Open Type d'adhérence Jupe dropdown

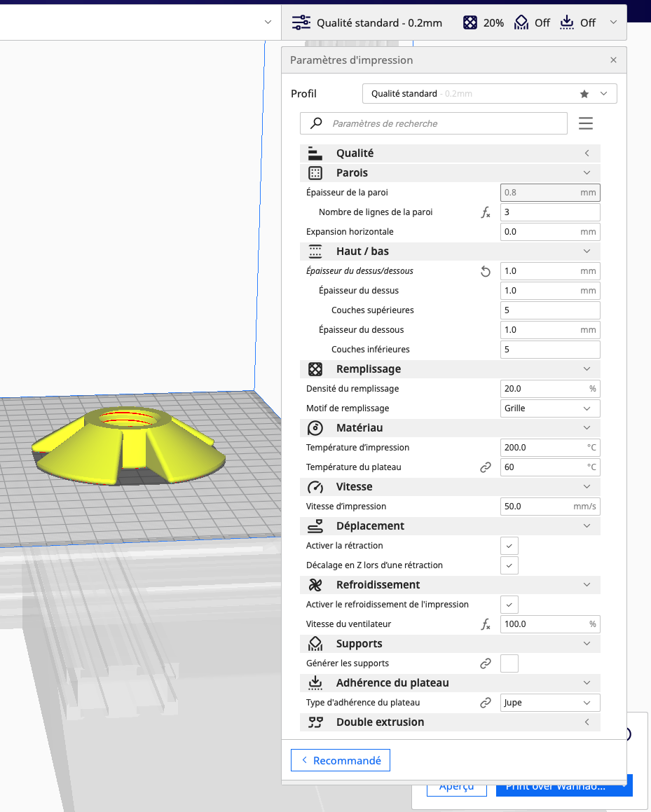coord(550,703)
